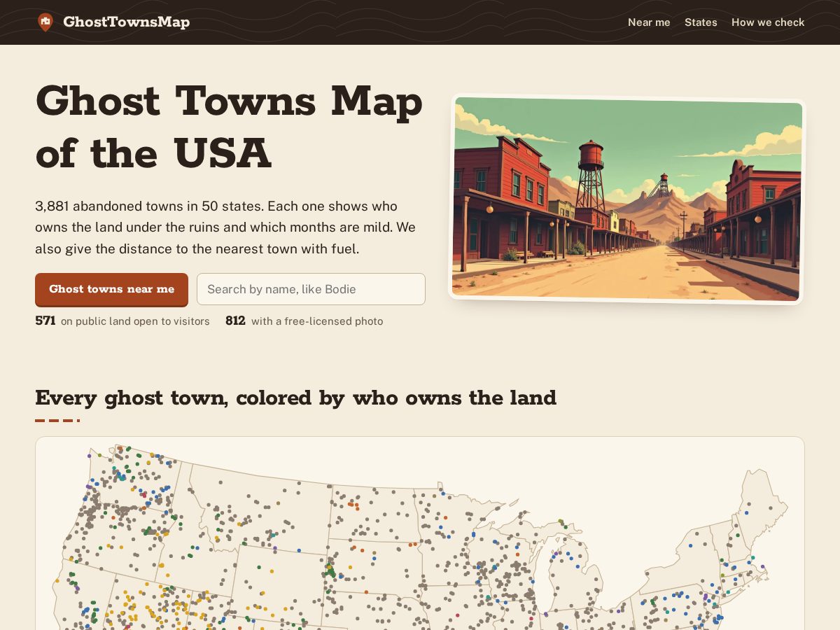Screen dimensions: 840x630
Task: Click the Every ghost town map section heading
Action: (x=295, y=398)
